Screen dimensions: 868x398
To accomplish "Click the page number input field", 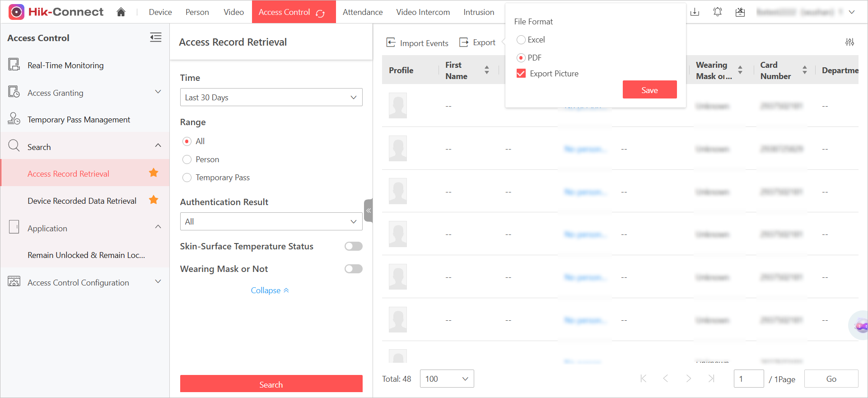I will point(749,379).
